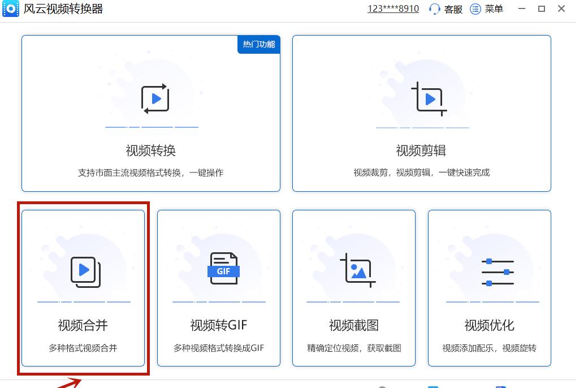The width and height of the screenshot is (588, 388).
Task: Select the 视频转换 circular-arrows icon
Action: coord(152,98)
